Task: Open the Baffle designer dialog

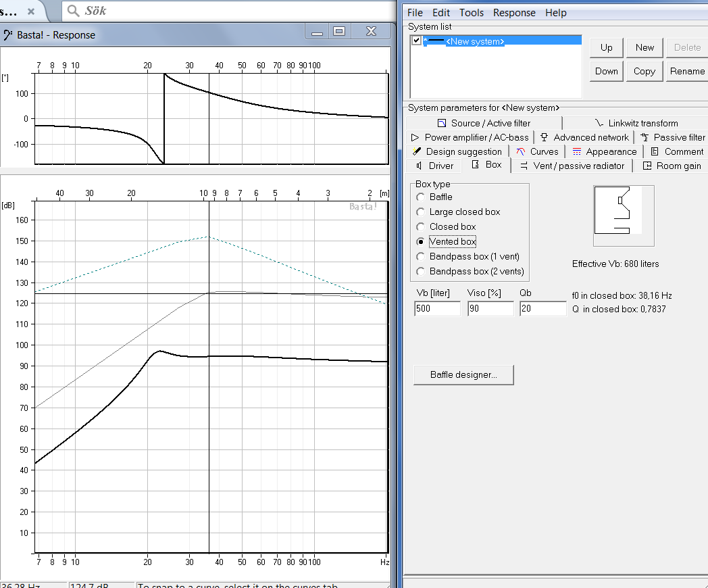Action: (x=463, y=375)
